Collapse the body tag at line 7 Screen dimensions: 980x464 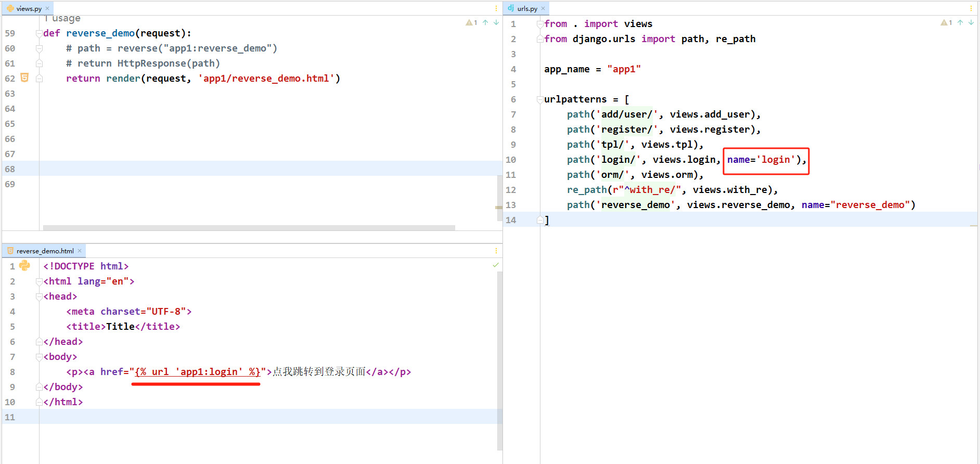(39, 357)
